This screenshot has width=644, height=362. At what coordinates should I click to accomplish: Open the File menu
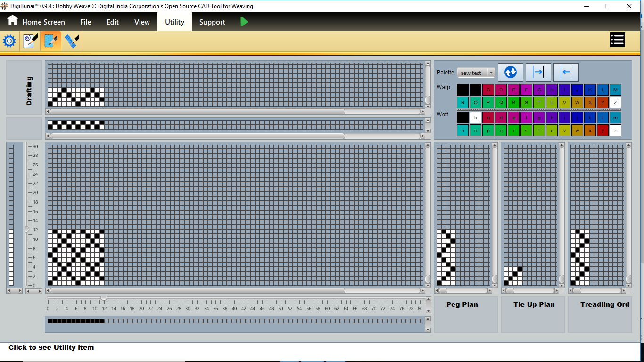coord(85,22)
